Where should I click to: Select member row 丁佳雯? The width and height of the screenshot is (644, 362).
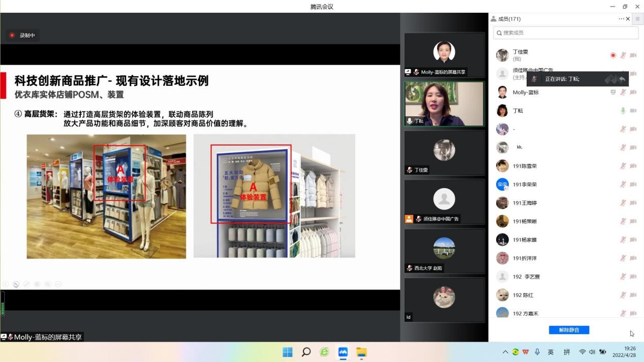[x=566, y=55]
